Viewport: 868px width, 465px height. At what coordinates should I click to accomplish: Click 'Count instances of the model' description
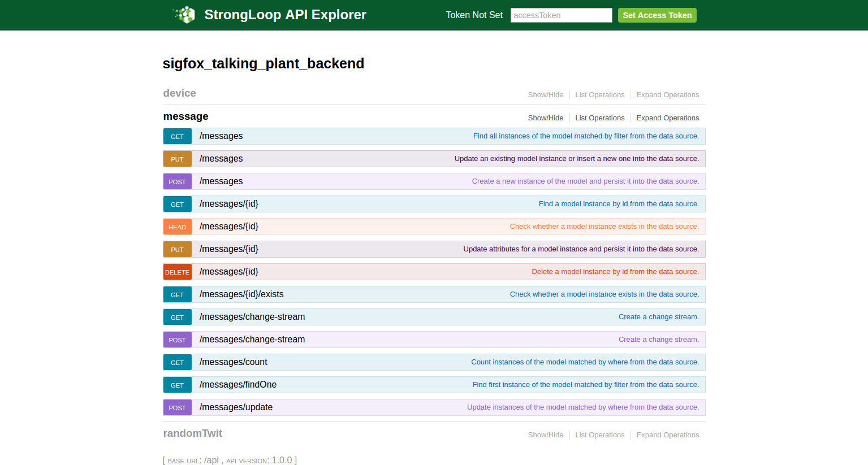pyautogui.click(x=585, y=362)
